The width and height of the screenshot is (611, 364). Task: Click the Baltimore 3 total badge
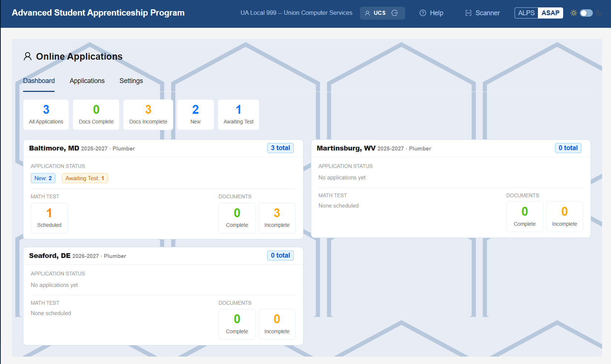click(x=280, y=148)
